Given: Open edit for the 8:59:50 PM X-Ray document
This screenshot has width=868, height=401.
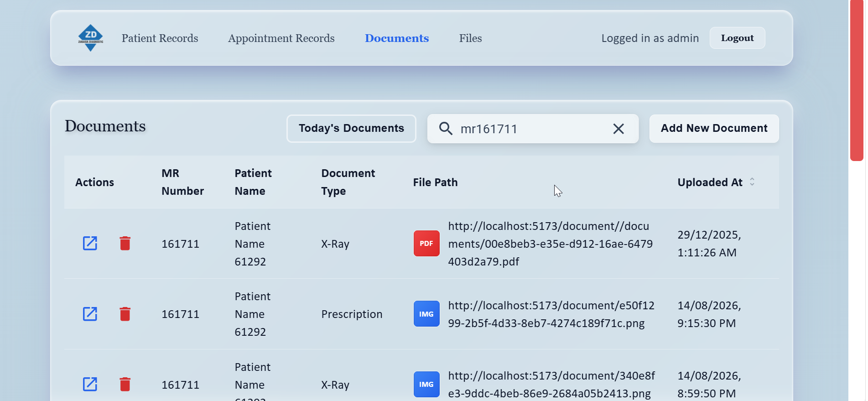Looking at the screenshot, I should tap(90, 384).
